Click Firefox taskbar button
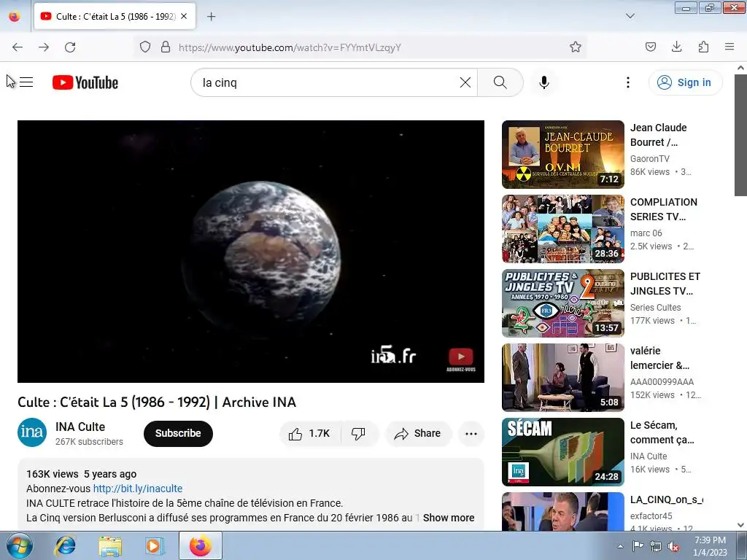 pyautogui.click(x=200, y=545)
